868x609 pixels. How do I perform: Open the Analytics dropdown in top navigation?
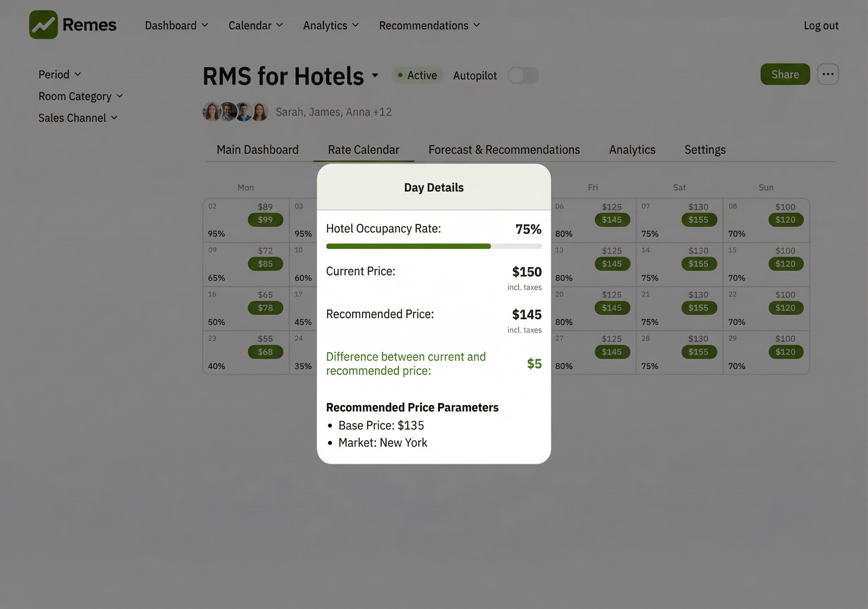331,25
